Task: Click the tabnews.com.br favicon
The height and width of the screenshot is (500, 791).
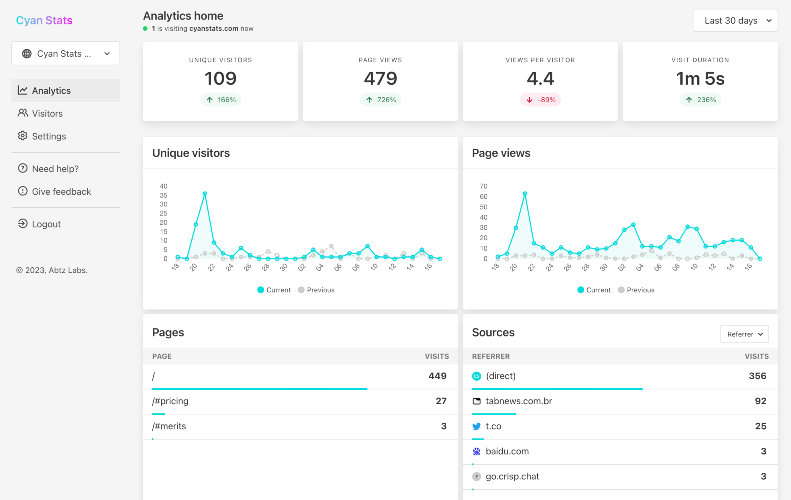Action: tap(476, 401)
